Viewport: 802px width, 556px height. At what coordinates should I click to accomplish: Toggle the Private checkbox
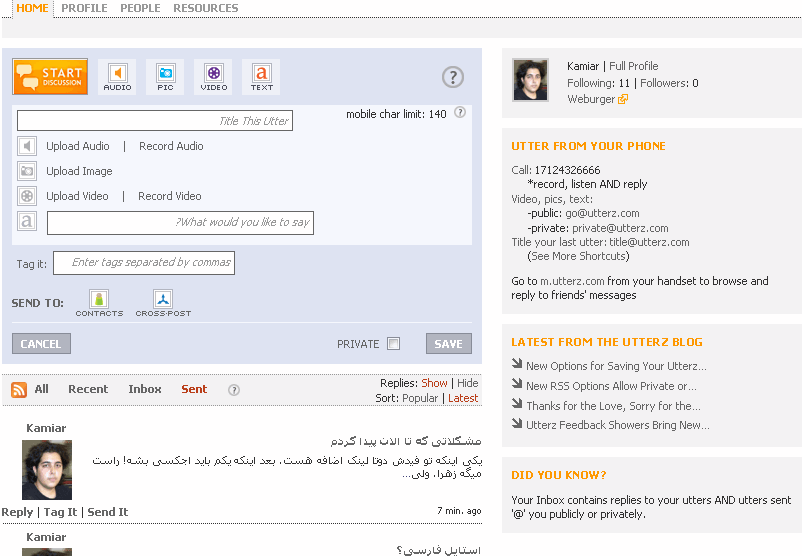click(x=393, y=344)
